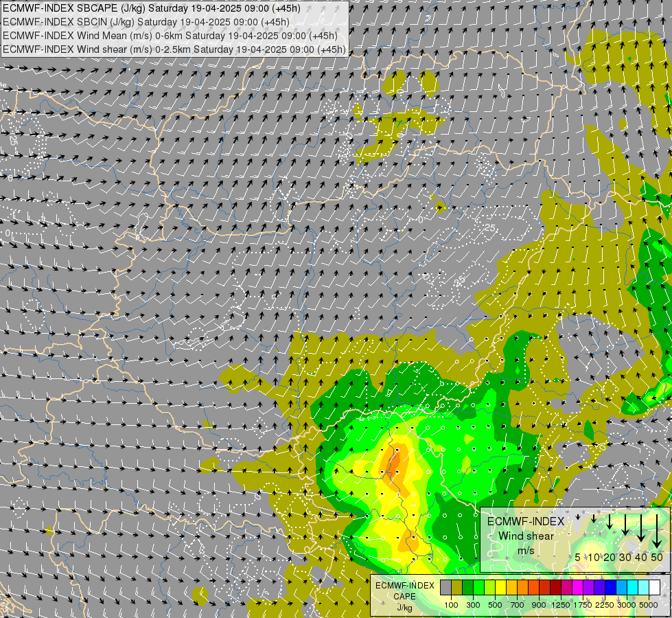Select the pure blue CAPE legend swatch

click(611, 587)
